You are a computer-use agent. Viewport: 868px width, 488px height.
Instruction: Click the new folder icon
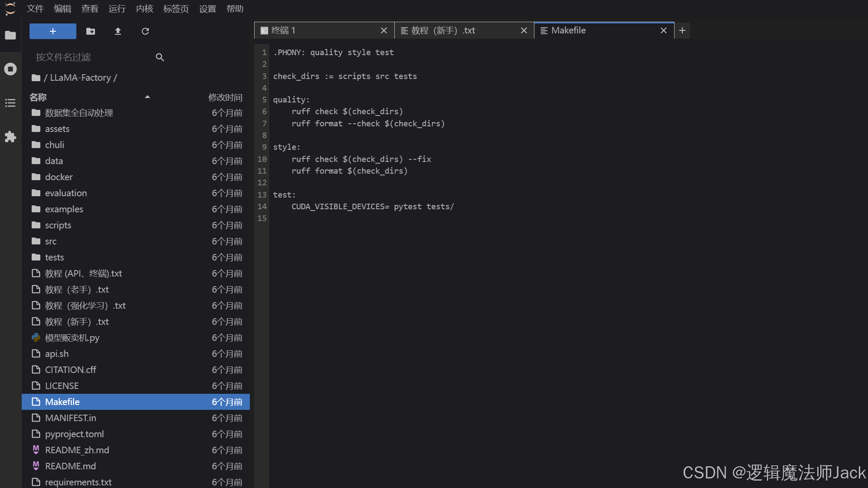91,31
